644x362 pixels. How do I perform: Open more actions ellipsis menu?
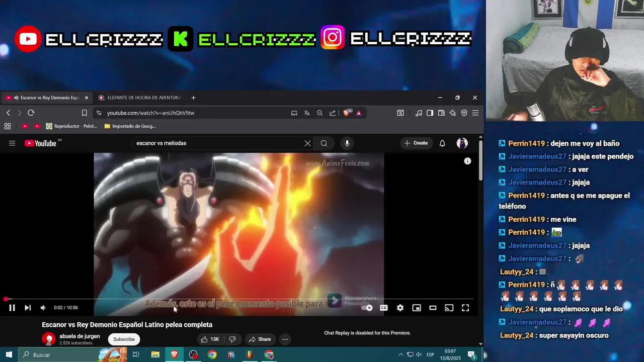tap(285, 339)
